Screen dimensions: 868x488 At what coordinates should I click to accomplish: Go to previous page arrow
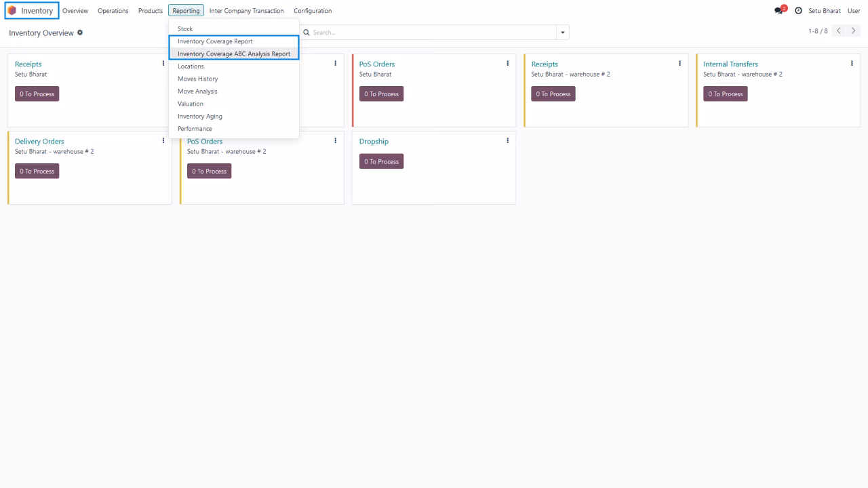pos(838,31)
